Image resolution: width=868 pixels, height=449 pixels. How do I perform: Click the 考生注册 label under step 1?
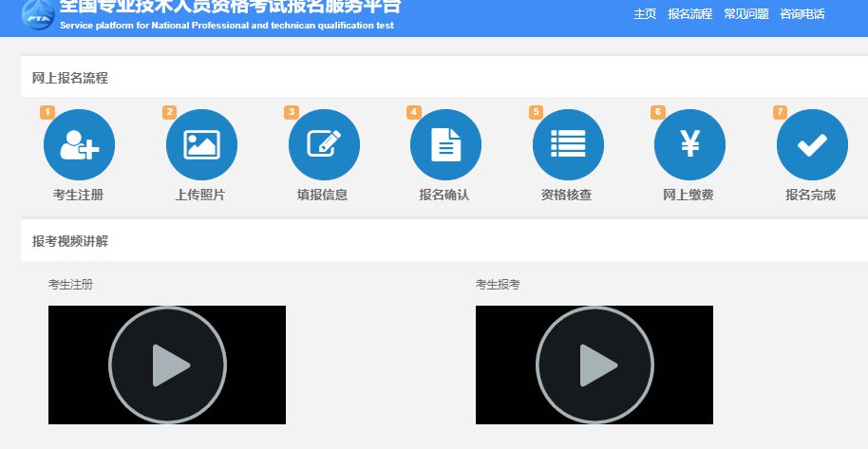pos(78,195)
